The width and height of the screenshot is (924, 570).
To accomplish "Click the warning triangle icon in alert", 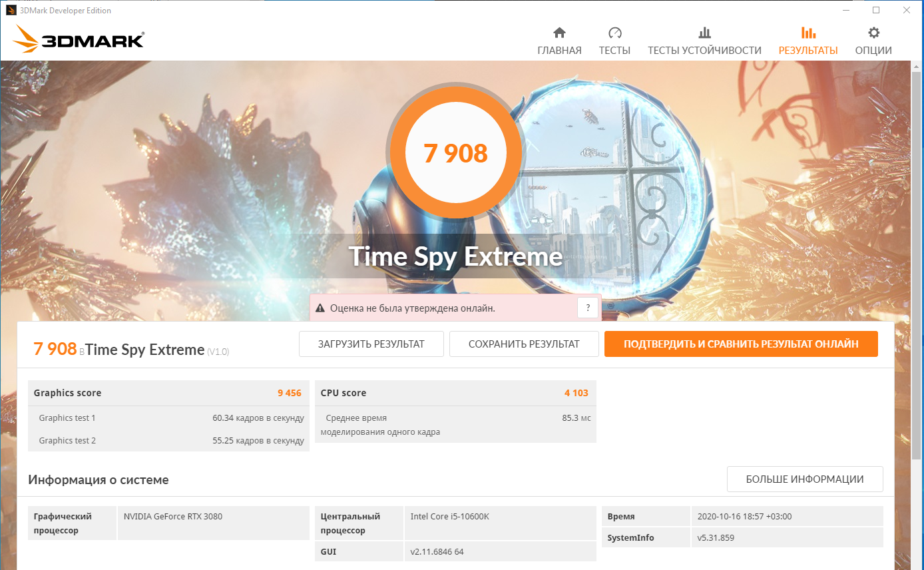I will (320, 308).
